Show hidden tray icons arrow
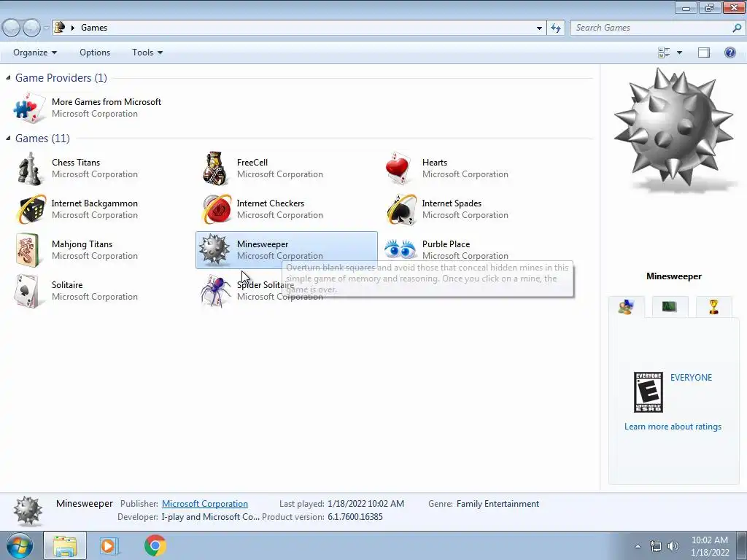This screenshot has width=747, height=560. (638, 546)
